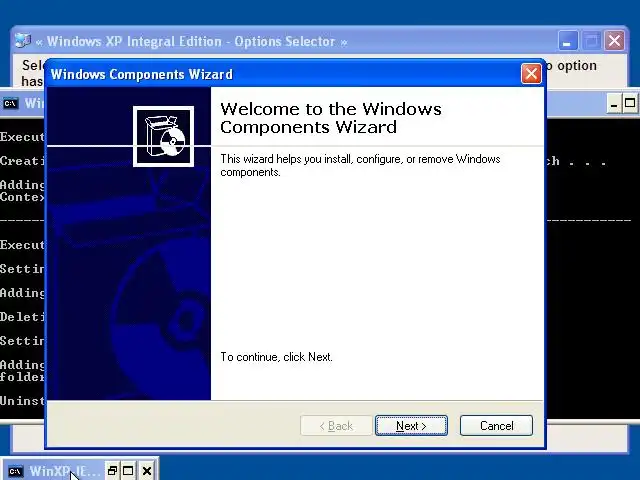The width and height of the screenshot is (640, 480).
Task: Close the Options Selector window
Action: pos(614,41)
